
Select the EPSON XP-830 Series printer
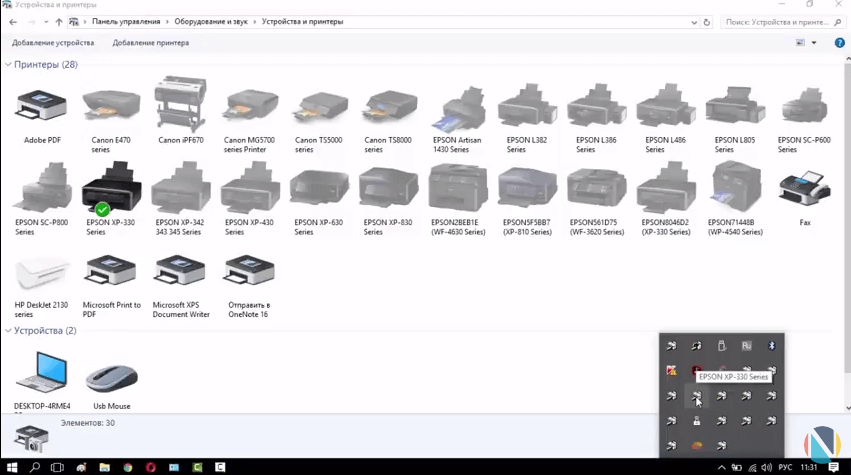click(388, 201)
